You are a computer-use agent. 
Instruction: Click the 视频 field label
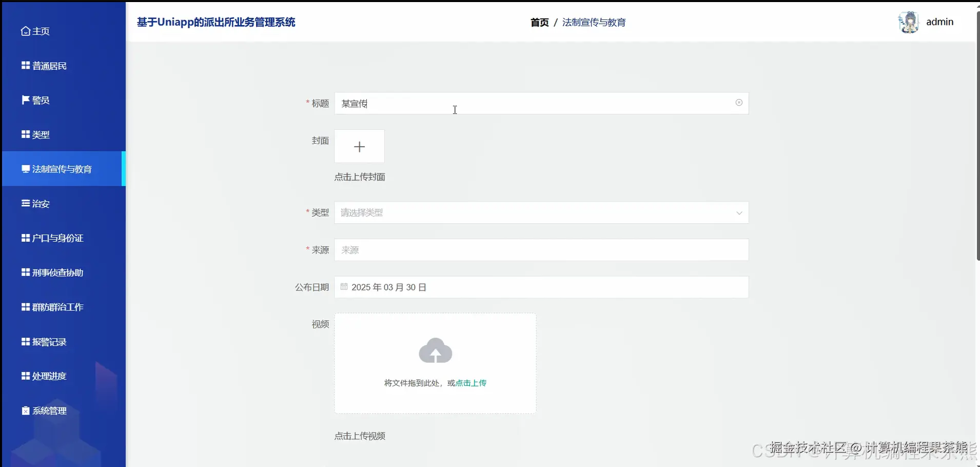320,324
